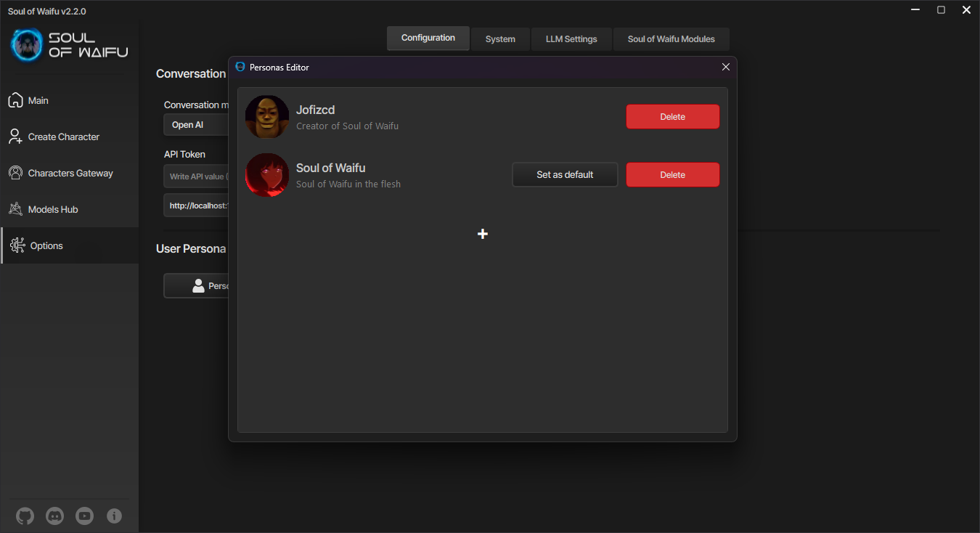Click the Personas button behind the dialog

[196, 286]
